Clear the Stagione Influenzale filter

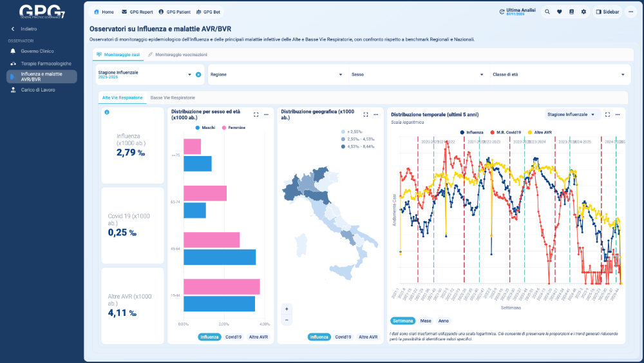pyautogui.click(x=198, y=75)
